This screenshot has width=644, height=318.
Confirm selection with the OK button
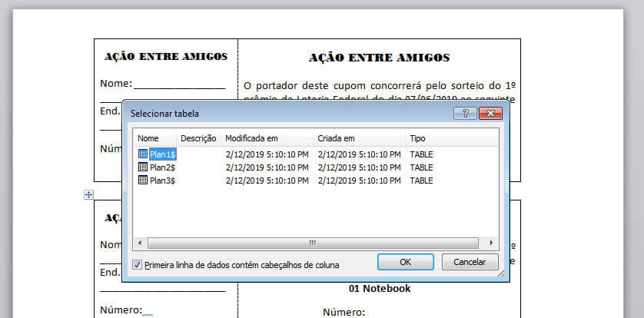click(405, 262)
